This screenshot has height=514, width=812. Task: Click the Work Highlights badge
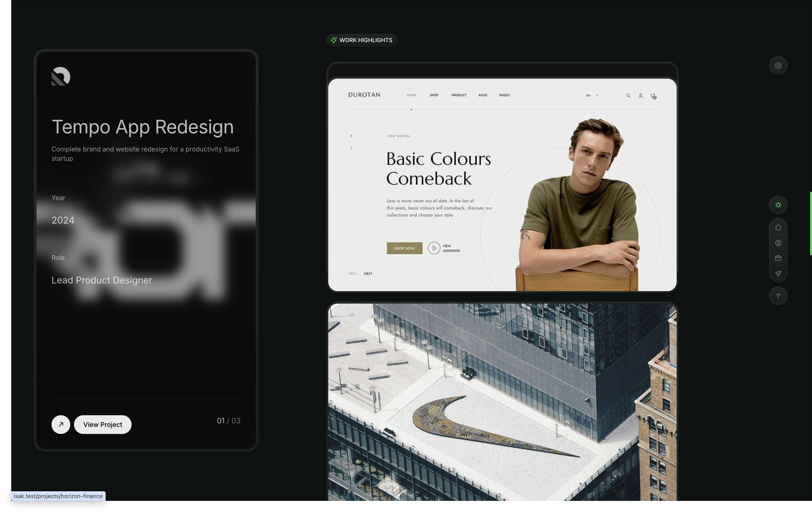tap(362, 40)
